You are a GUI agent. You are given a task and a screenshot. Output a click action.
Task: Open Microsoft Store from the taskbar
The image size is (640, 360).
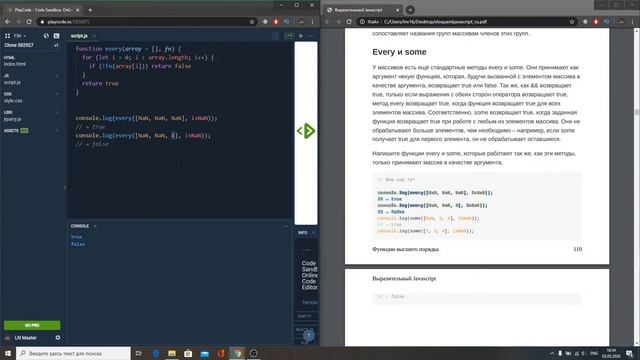pyautogui.click(x=188, y=353)
